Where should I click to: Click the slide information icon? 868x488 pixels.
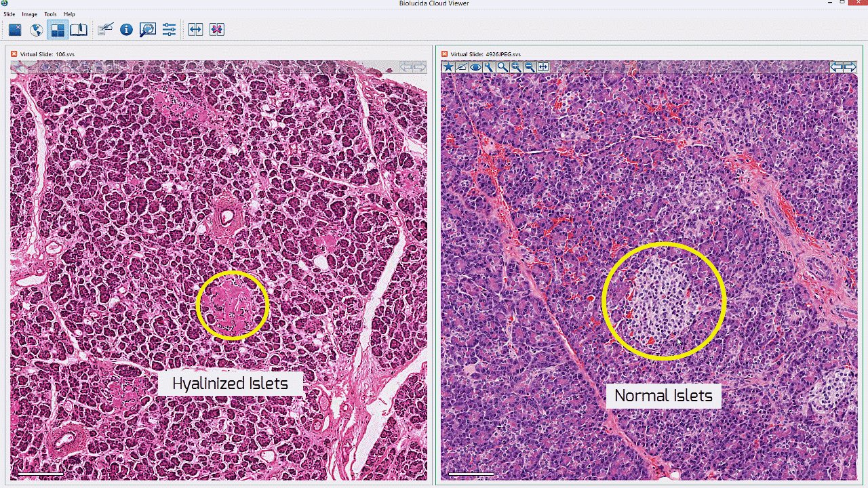tap(125, 29)
